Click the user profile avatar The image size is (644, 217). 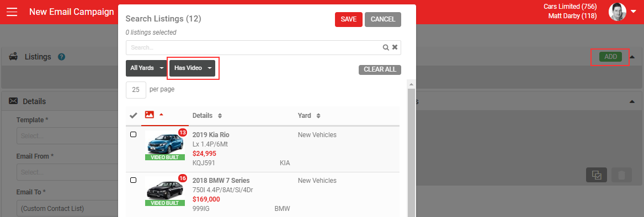click(617, 12)
